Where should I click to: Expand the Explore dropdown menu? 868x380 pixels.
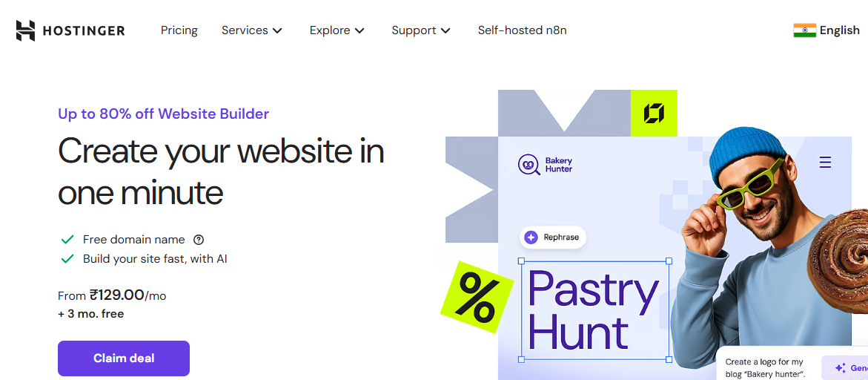pos(337,30)
